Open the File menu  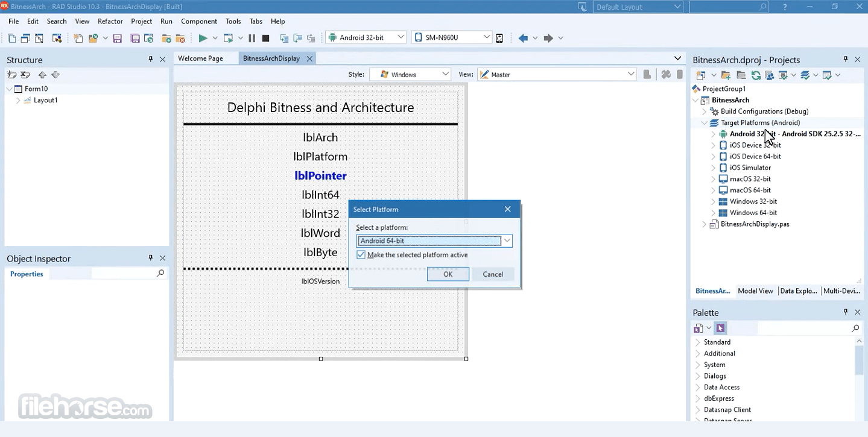point(14,21)
